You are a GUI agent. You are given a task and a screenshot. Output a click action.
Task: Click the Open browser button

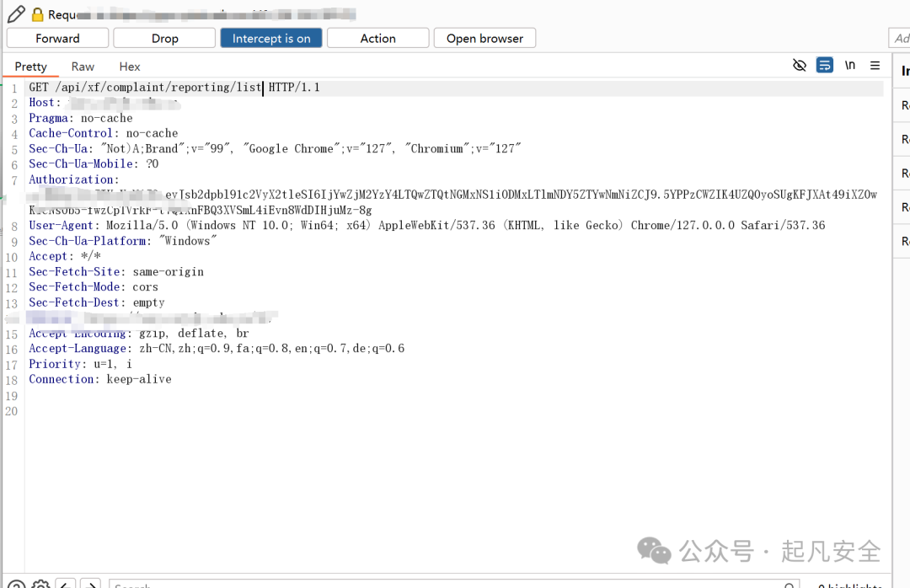click(x=484, y=38)
